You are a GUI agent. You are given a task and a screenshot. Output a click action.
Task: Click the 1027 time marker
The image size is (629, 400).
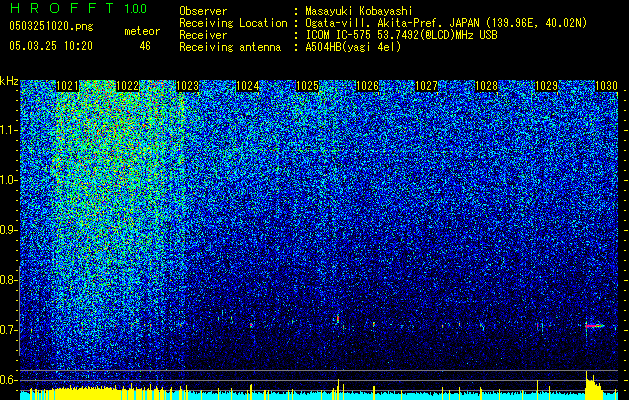[x=426, y=86]
